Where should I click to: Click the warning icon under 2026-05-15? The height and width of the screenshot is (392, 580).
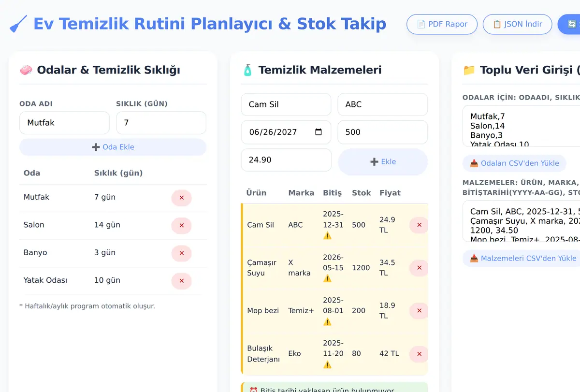(327, 278)
